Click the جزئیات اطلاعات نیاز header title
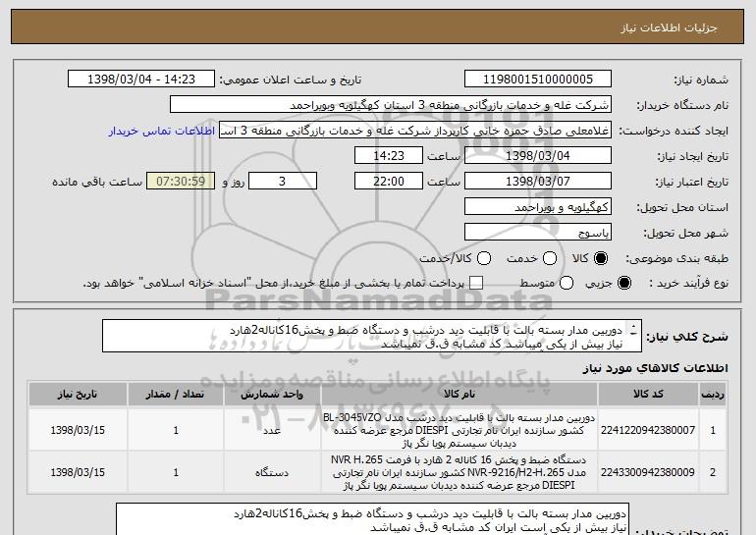756x535 pixels. coord(669,27)
